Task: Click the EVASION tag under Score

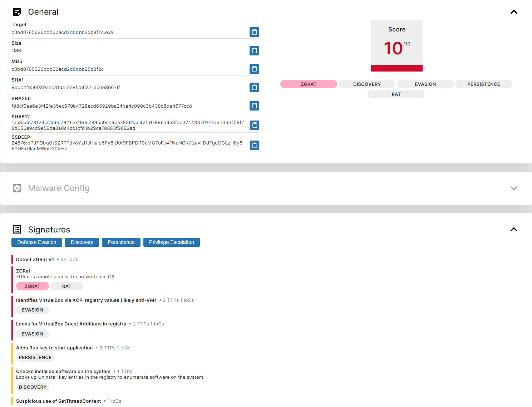Action: pyautogui.click(x=425, y=84)
